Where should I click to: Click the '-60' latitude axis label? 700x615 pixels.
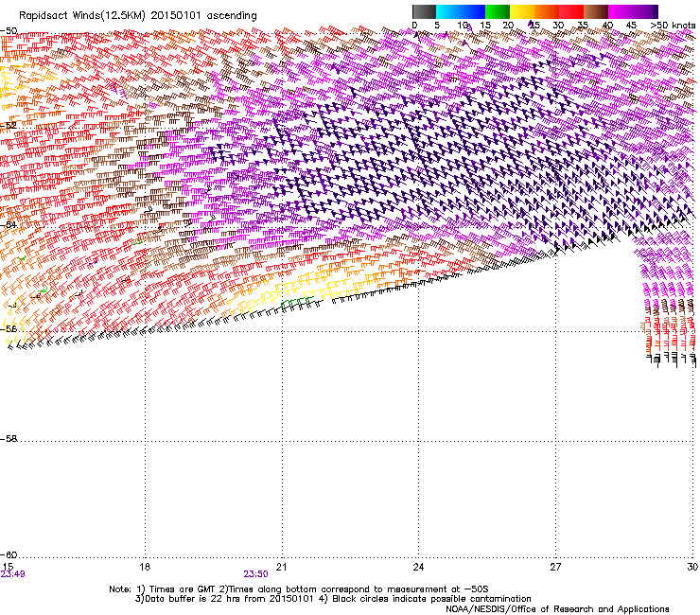tap(9, 554)
